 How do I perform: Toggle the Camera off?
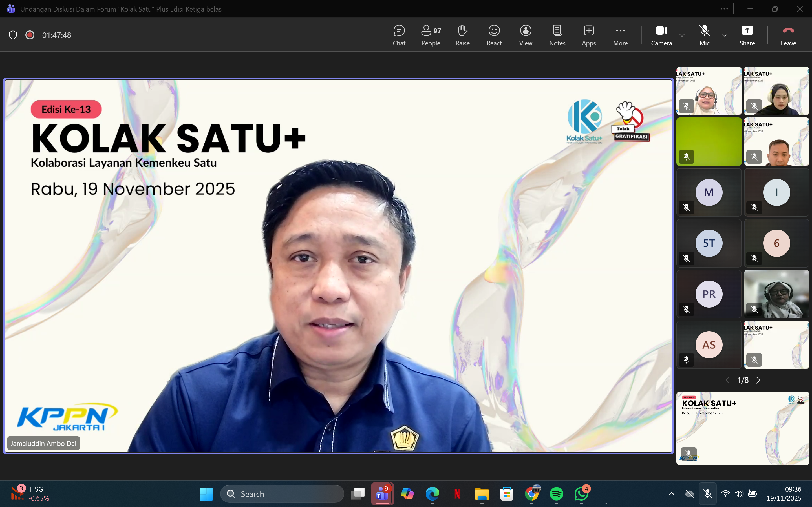[661, 35]
